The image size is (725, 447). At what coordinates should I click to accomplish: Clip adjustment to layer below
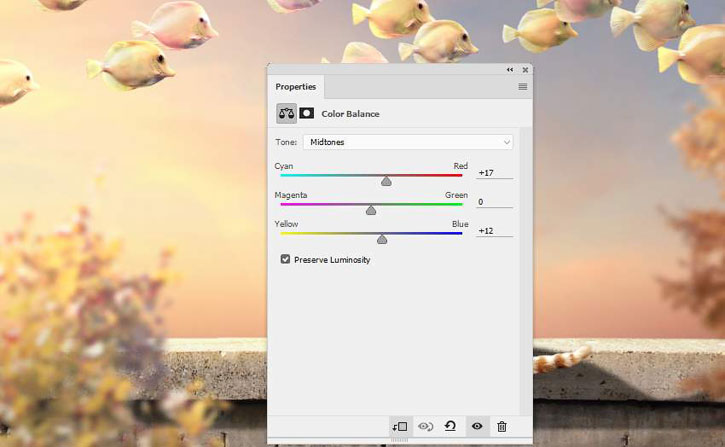click(x=400, y=426)
